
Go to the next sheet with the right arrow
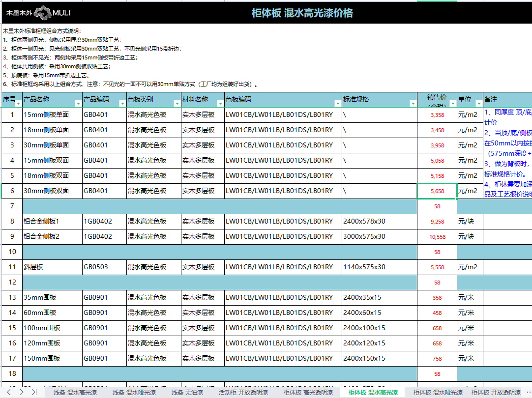(x=21, y=392)
